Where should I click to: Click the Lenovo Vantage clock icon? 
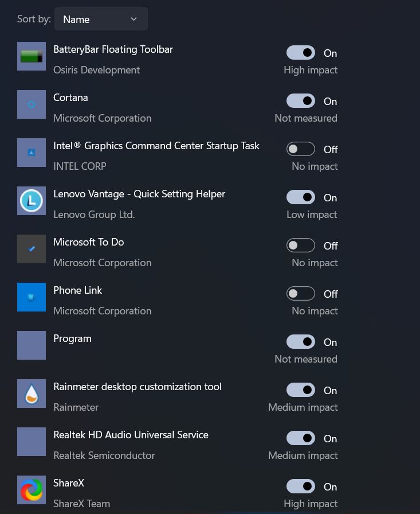click(x=32, y=201)
